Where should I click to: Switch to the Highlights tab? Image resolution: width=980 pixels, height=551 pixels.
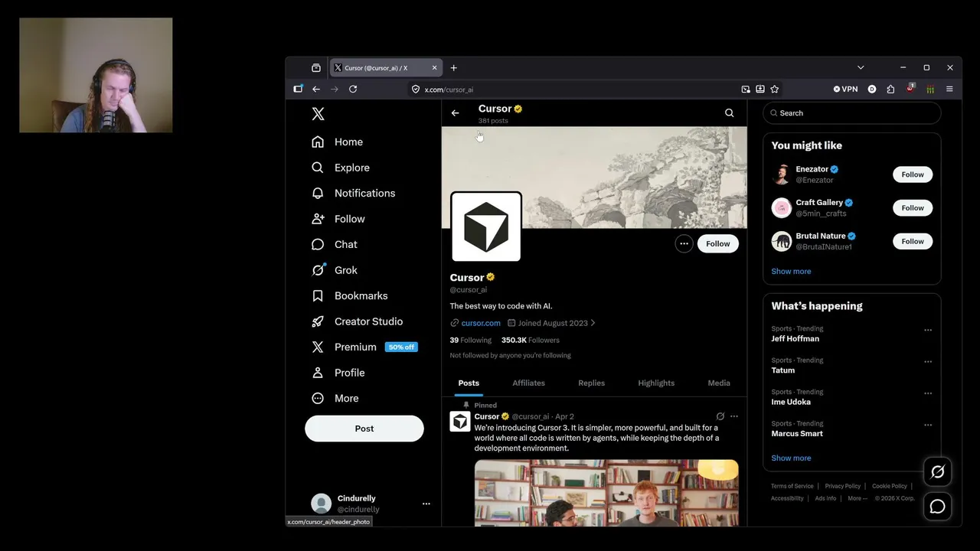656,383
